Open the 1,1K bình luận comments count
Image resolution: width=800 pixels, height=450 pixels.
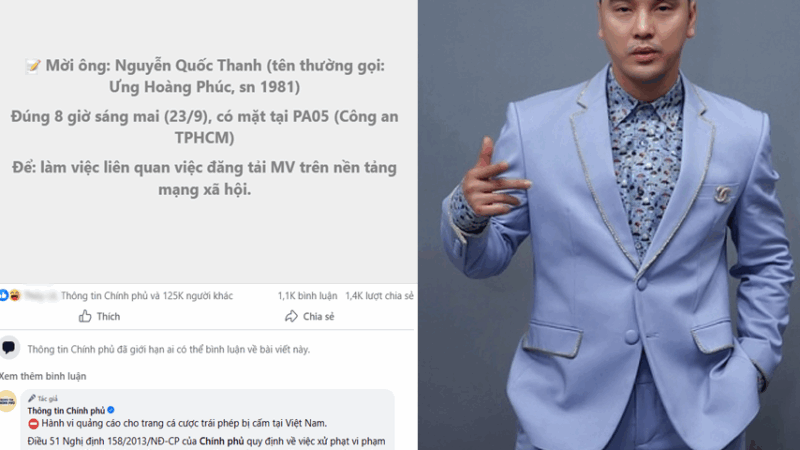coord(307,296)
